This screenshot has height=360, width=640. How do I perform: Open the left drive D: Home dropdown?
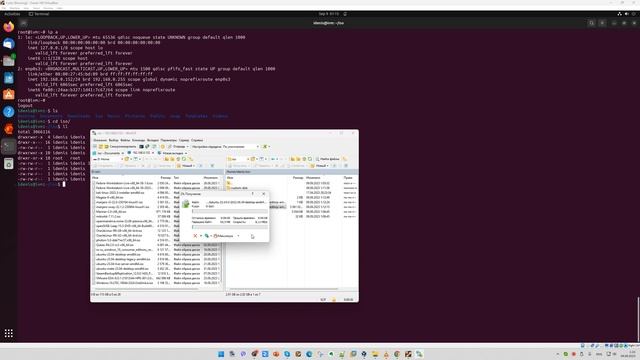(x=108, y=159)
